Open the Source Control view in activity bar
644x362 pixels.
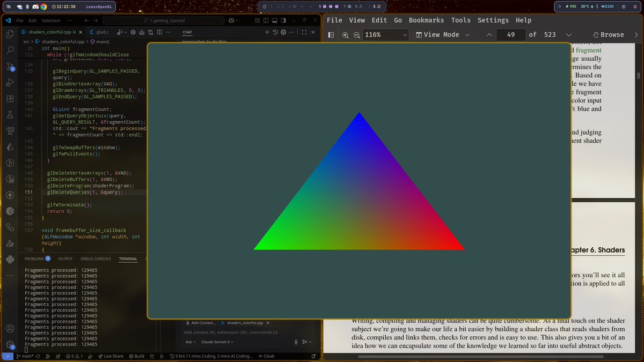click(x=10, y=67)
